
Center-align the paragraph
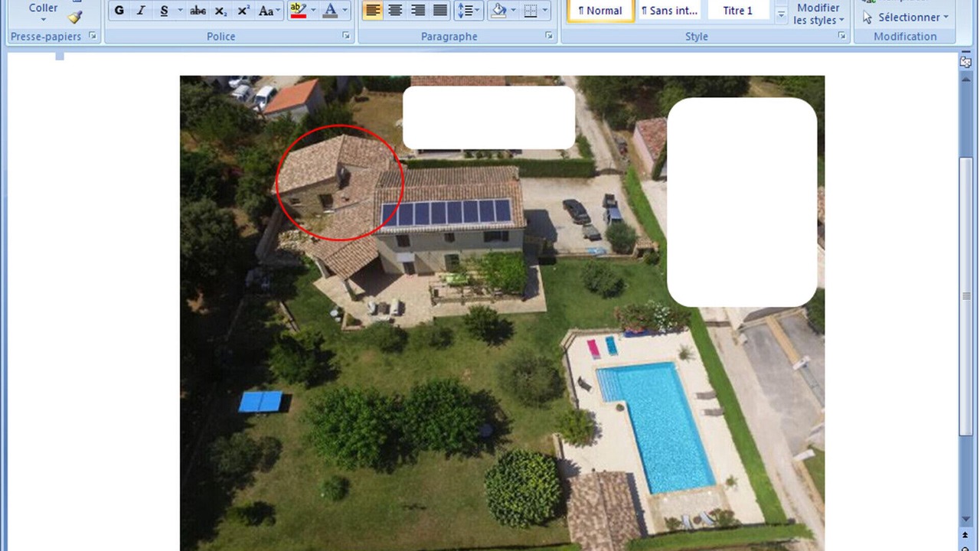[395, 11]
